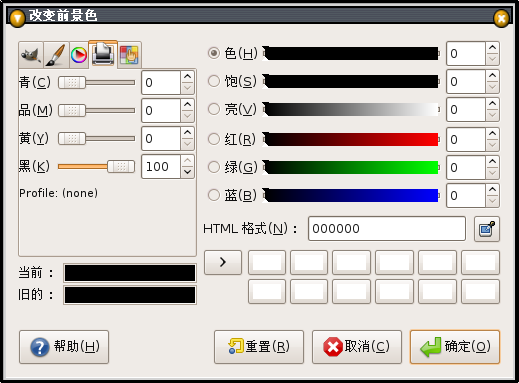Select first color history swatch in bottom row
The height and width of the screenshot is (383, 519).
267,292
